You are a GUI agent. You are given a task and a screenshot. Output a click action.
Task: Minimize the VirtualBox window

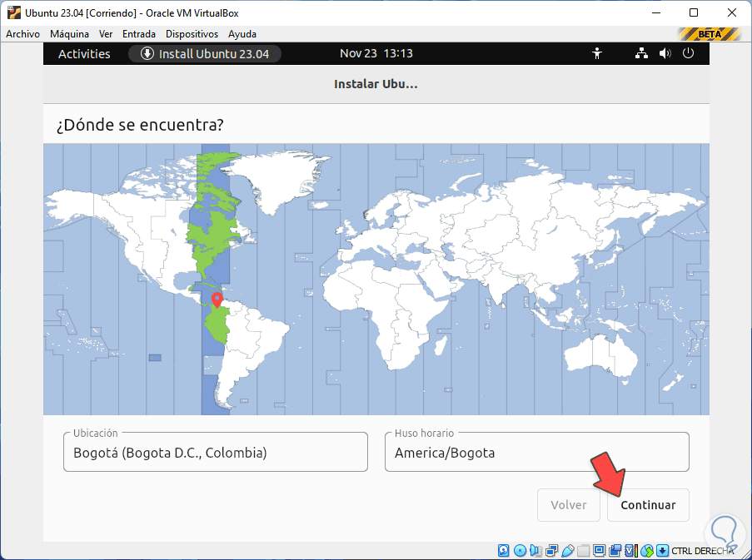(655, 13)
